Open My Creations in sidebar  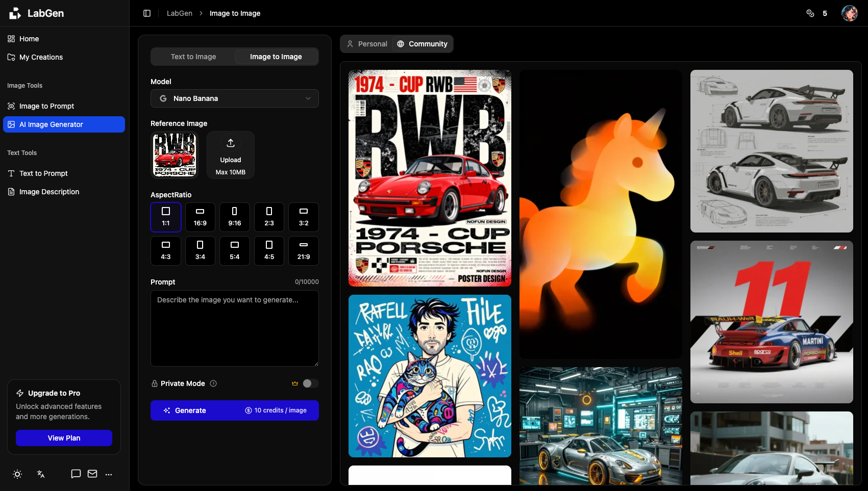64,57
